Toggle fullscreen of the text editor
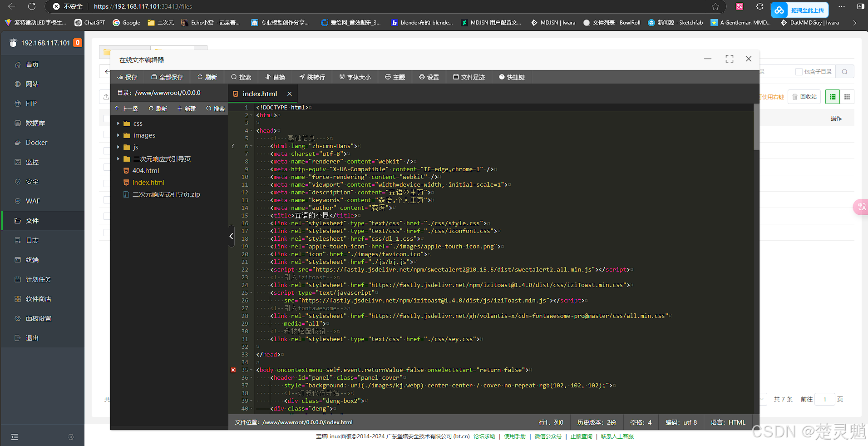868x446 pixels. point(730,59)
